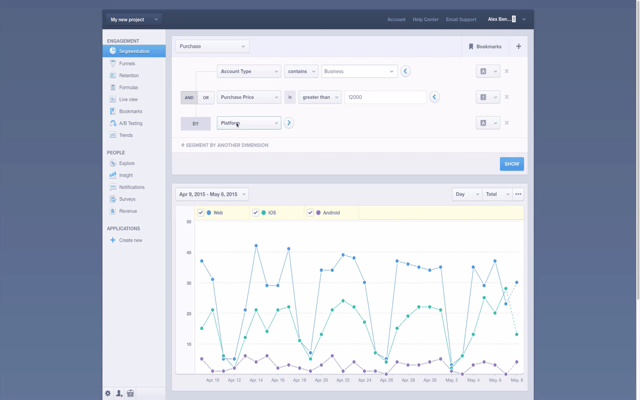The height and width of the screenshot is (400, 640).
Task: Click the Trends icon in the sidebar
Action: coord(113,135)
